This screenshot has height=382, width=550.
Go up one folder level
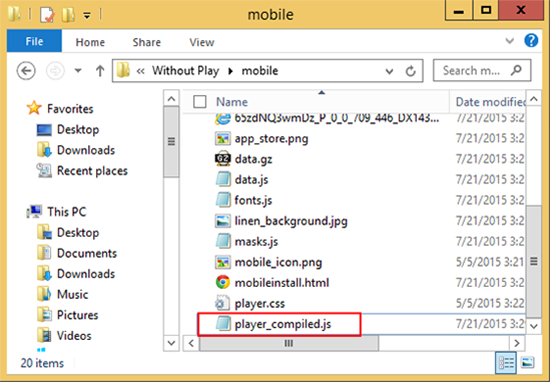[100, 71]
